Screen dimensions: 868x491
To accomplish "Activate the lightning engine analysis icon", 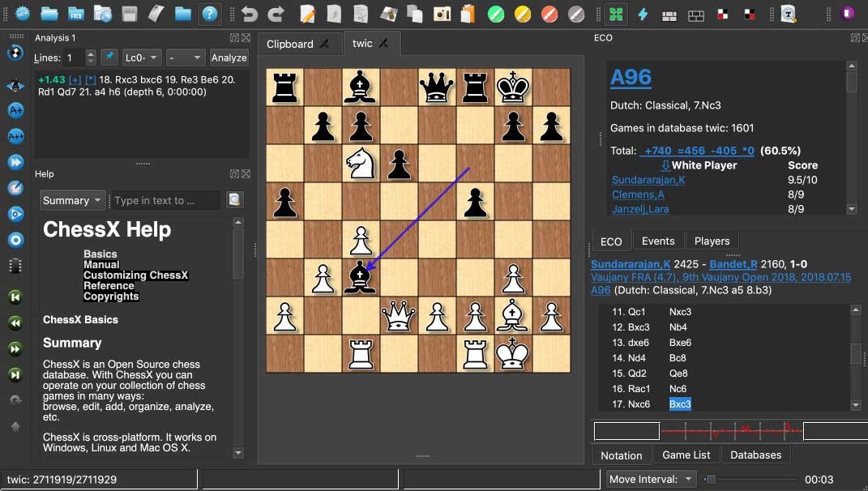I will [x=641, y=14].
